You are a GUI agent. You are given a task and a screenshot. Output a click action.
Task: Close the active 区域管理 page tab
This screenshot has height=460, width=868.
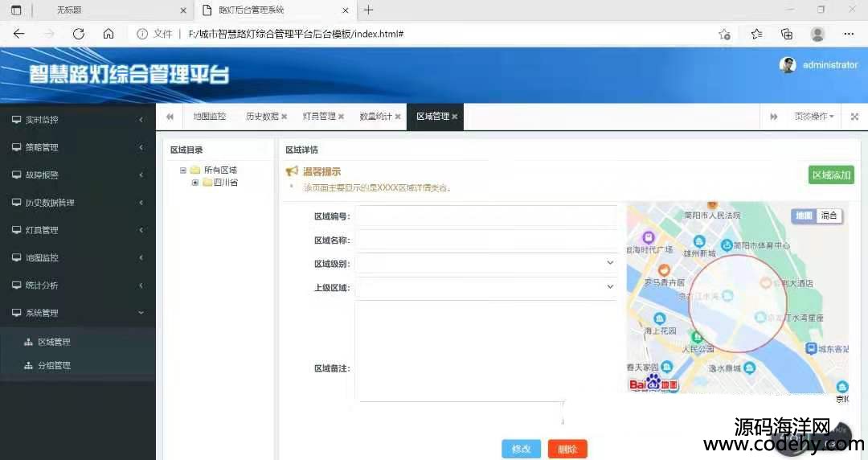tap(454, 117)
